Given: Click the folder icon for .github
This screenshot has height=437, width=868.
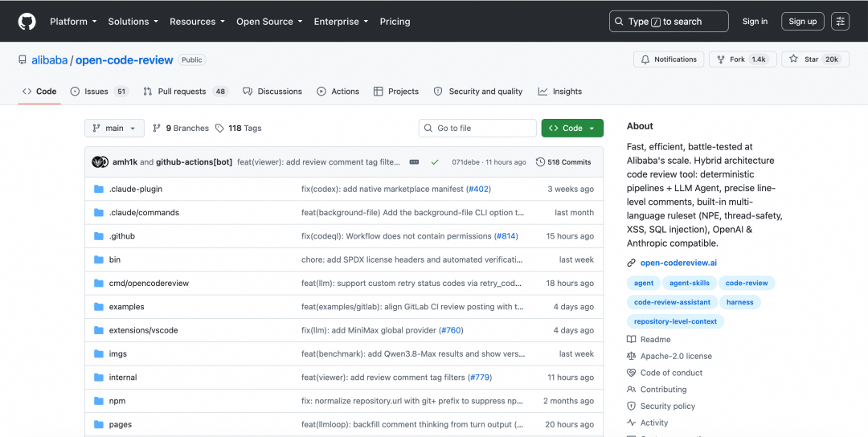Looking at the screenshot, I should (x=99, y=236).
